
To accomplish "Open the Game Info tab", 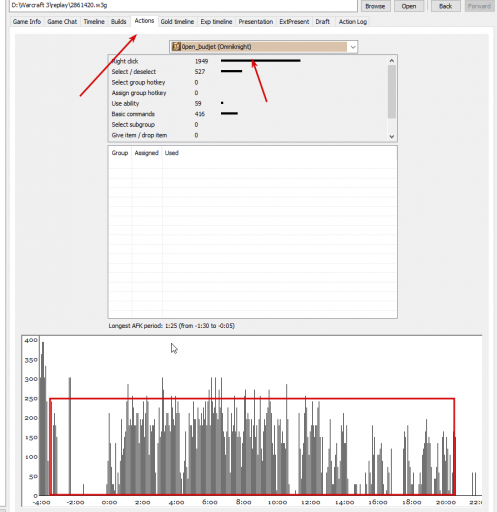I will (27, 22).
